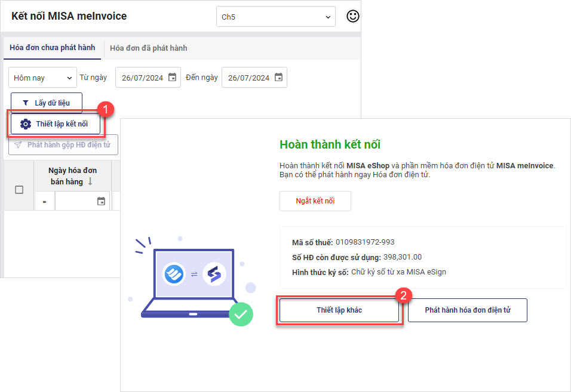Click the Đến ngày date field
This screenshot has width=571, height=392.
pos(254,78)
